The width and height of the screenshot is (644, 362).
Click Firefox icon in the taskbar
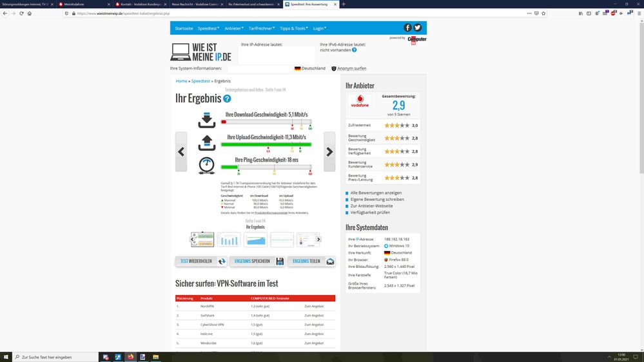131,357
